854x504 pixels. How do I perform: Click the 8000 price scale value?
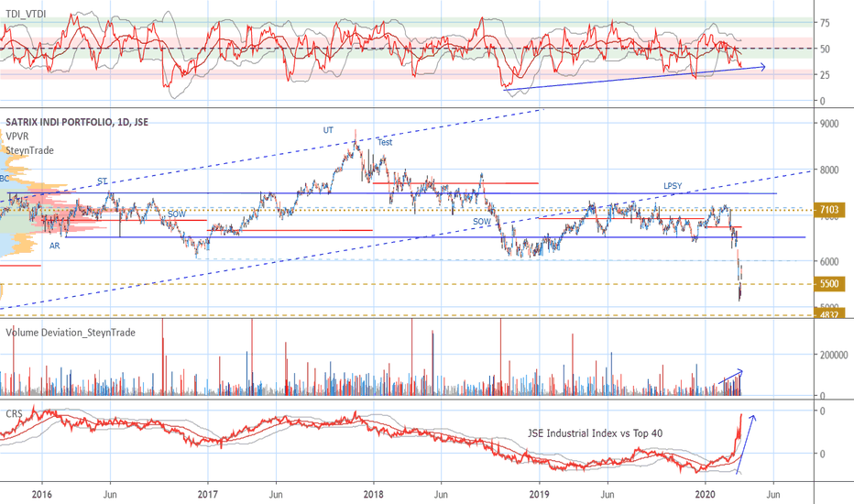pos(829,170)
